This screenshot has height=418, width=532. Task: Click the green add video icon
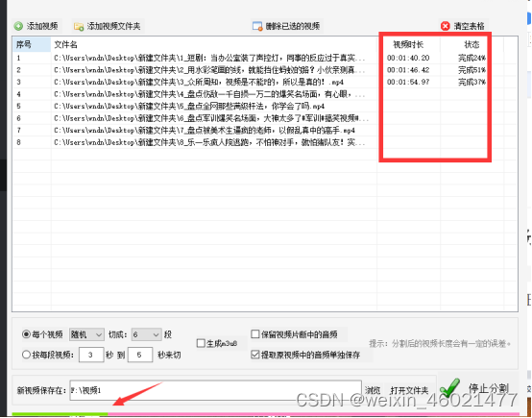click(18, 26)
